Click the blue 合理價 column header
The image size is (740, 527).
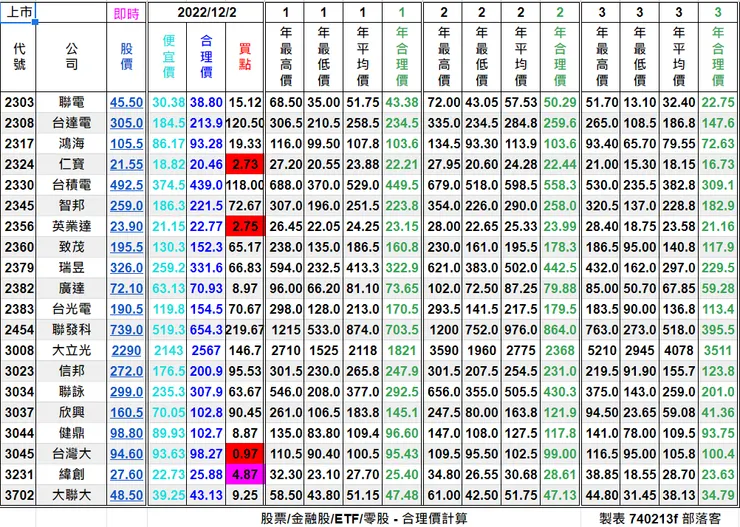click(206, 57)
